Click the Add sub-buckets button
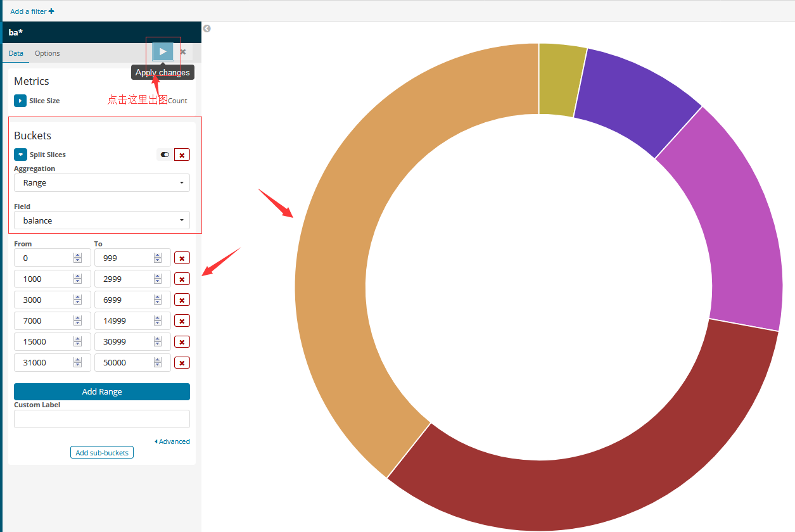 click(102, 453)
